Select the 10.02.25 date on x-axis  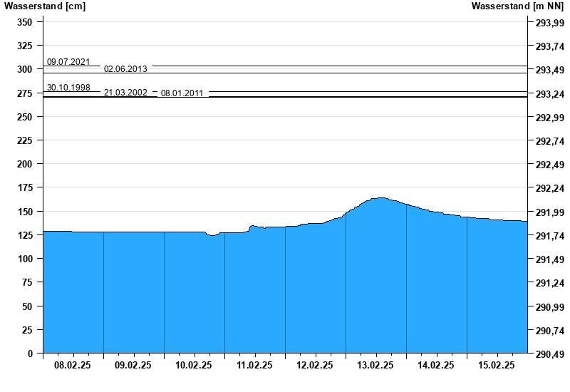pyautogui.click(x=194, y=365)
